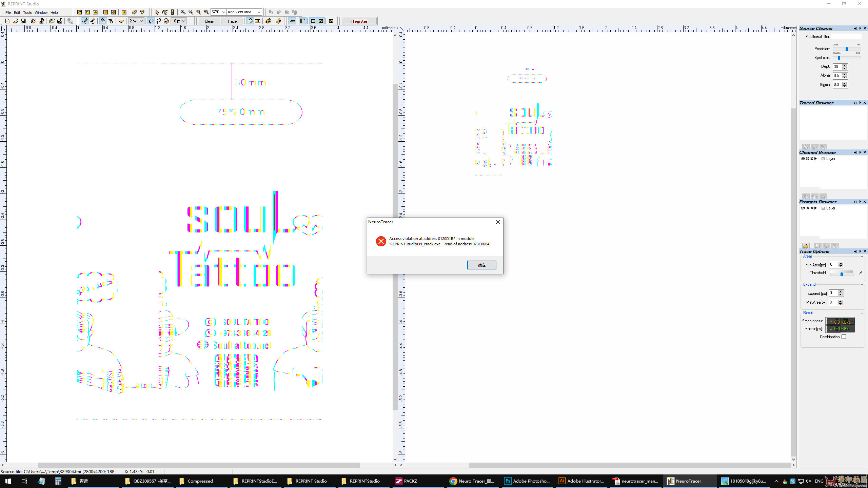Select the vertical ruler measure tool
This screenshot has height=488, width=868.
pos(173,12)
